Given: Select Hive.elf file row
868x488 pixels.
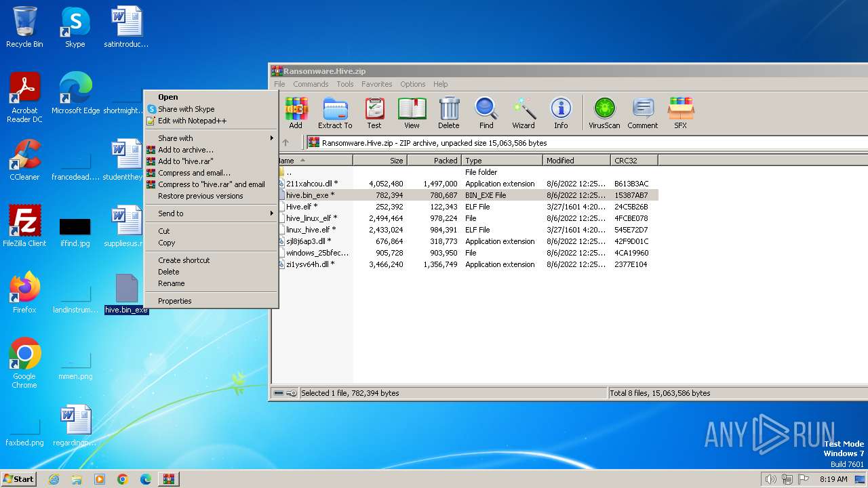Looking at the screenshot, I should pyautogui.click(x=467, y=207).
